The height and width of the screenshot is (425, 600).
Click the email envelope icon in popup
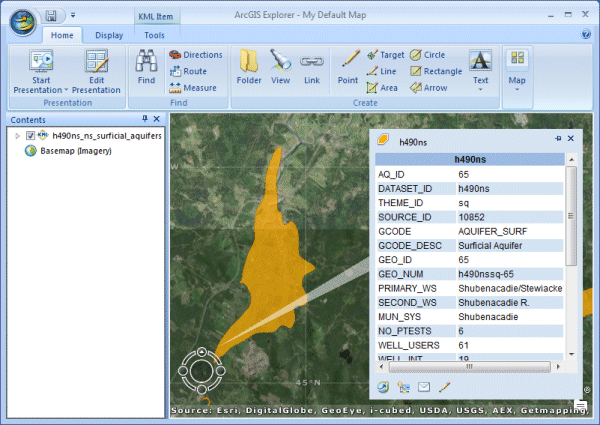click(424, 387)
